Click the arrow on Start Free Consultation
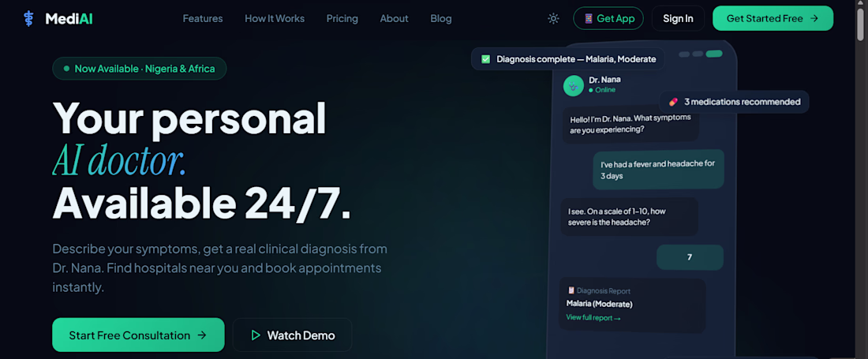Viewport: 868px width, 359px height. point(203,335)
